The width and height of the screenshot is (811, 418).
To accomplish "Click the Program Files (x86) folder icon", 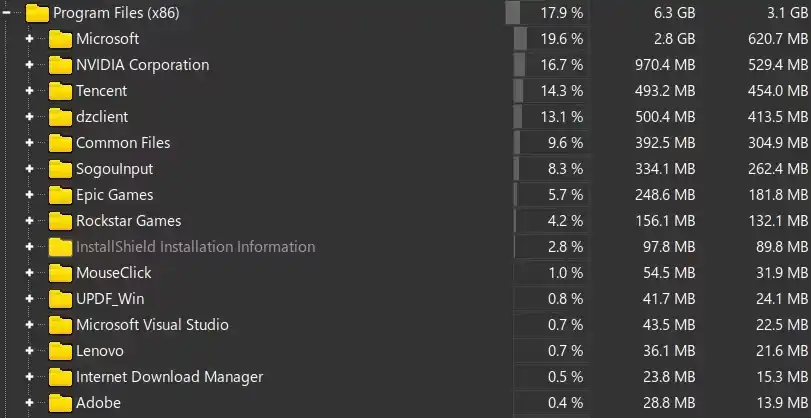I will pyautogui.click(x=37, y=13).
